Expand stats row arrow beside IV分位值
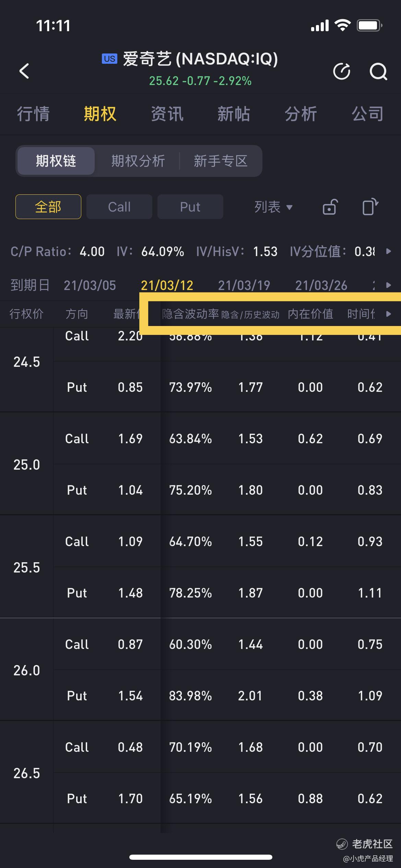 click(x=388, y=251)
